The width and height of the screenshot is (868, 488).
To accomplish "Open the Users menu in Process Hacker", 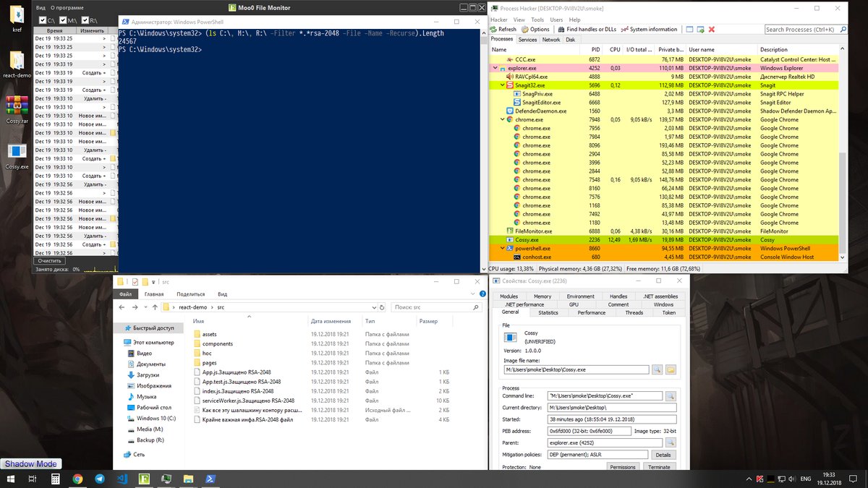I will pyautogui.click(x=556, y=20).
